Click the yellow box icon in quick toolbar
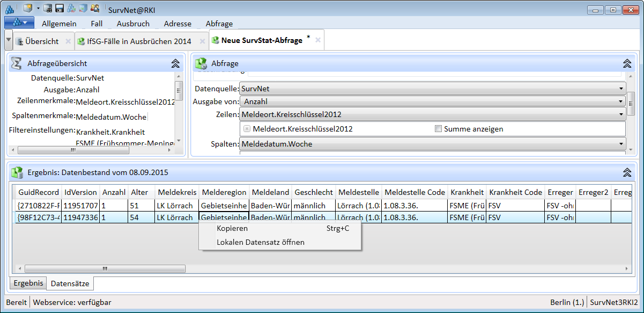This screenshot has height=313, width=644. [28, 9]
